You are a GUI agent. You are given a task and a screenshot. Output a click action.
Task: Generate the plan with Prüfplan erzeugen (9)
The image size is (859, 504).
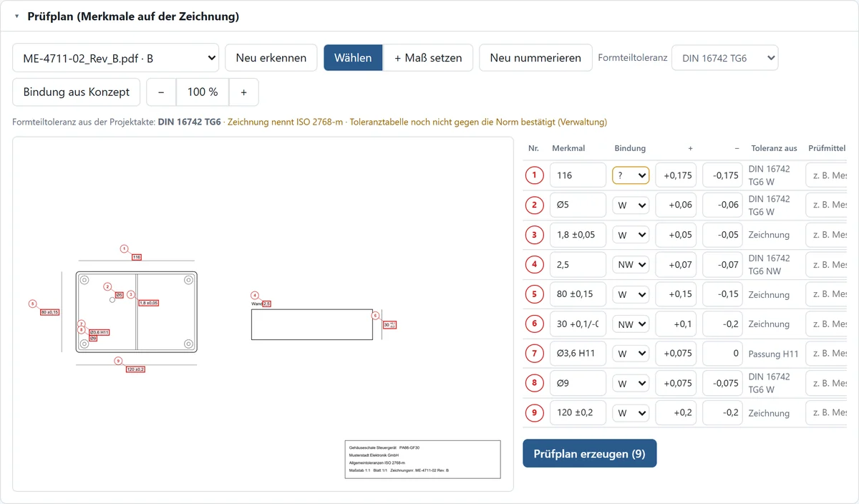pyautogui.click(x=589, y=453)
